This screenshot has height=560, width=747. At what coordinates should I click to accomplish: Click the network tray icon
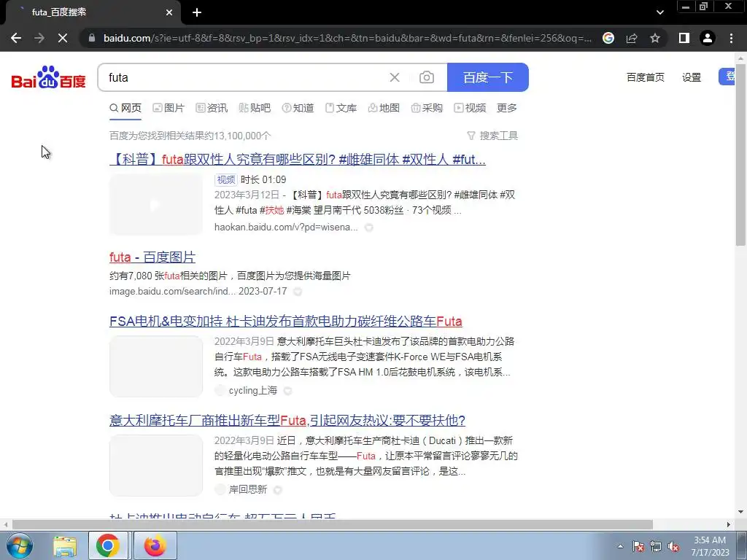click(656, 546)
